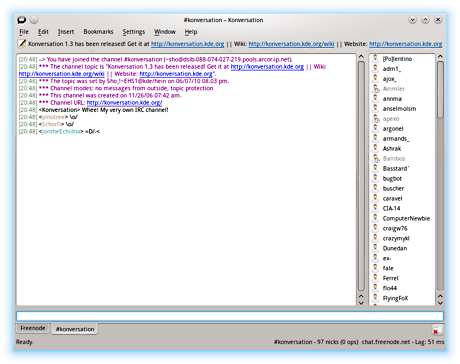Click the round button beside the title bar app icon
Screen dimensions: 460x364
[34, 20]
